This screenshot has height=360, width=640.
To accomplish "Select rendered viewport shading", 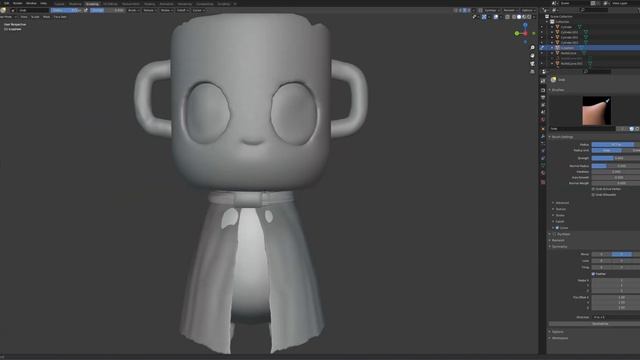I will tap(529, 17).
